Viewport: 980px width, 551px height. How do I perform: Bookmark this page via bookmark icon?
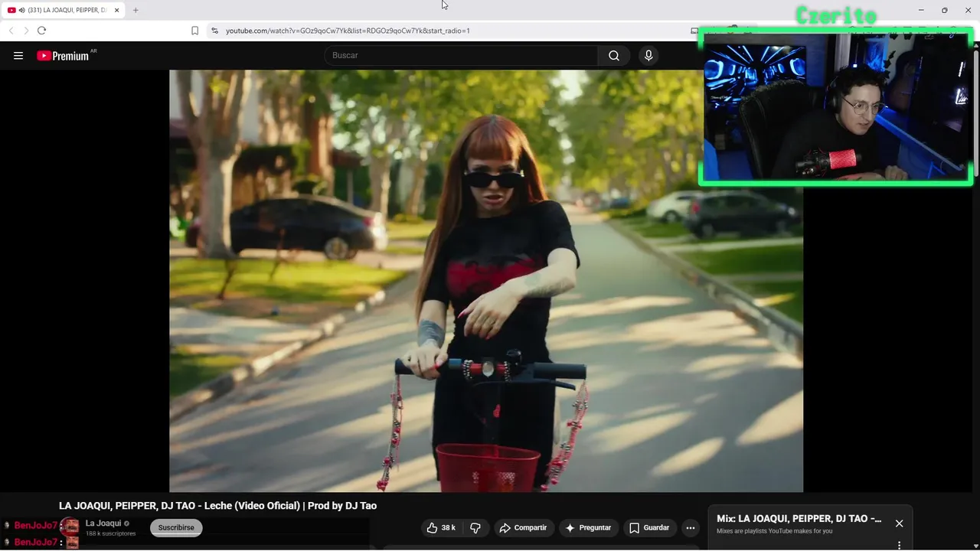(x=194, y=31)
